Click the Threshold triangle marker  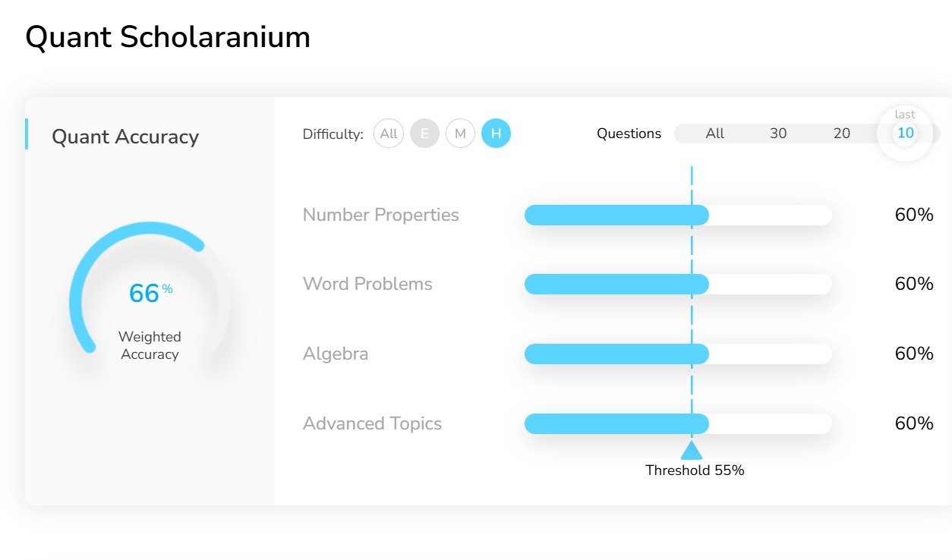[x=692, y=451]
